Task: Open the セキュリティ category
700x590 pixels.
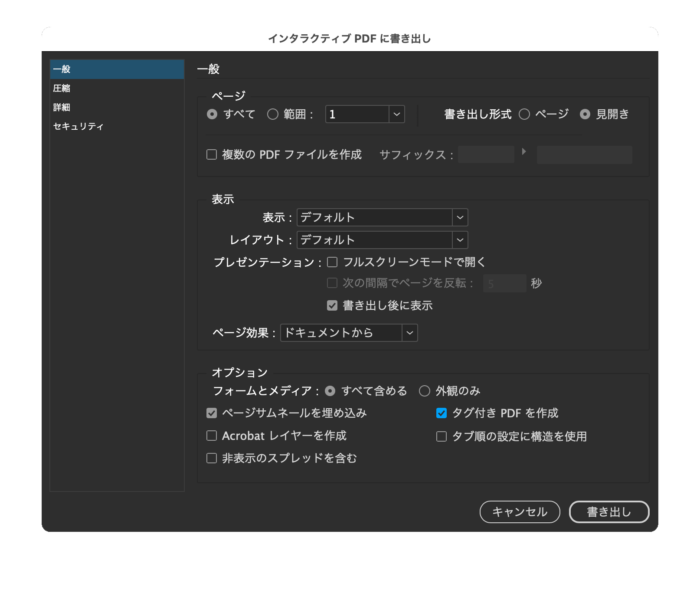Action: (x=117, y=127)
